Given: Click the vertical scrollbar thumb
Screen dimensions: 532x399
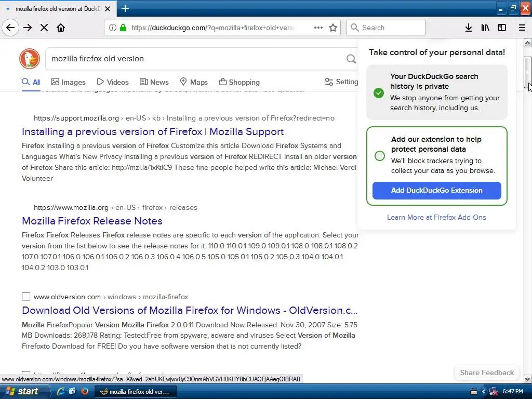Looking at the screenshot, I should [528, 72].
